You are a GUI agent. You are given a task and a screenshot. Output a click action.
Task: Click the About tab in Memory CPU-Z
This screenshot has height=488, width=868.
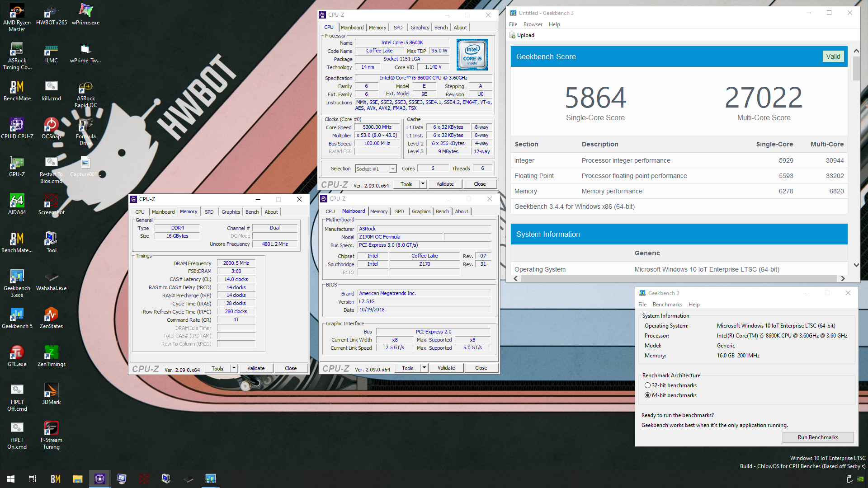tap(271, 212)
